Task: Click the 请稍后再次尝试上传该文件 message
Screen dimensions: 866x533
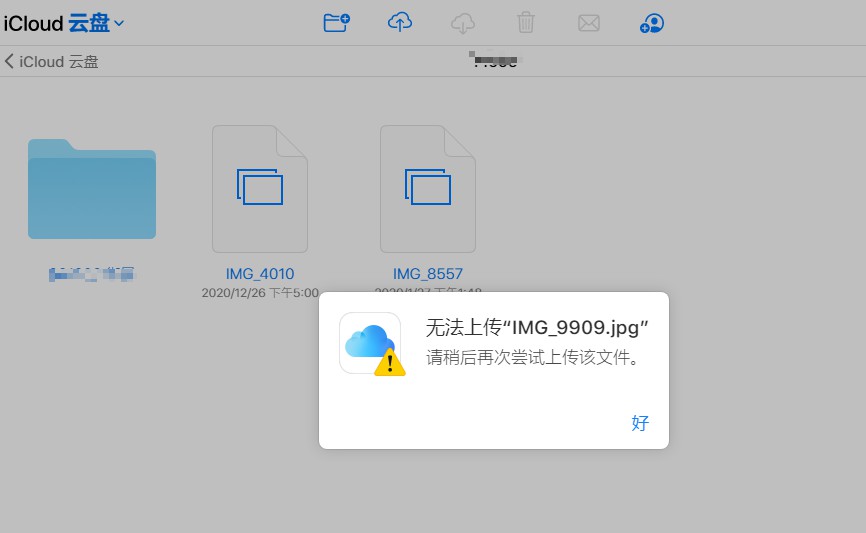Action: click(x=533, y=357)
